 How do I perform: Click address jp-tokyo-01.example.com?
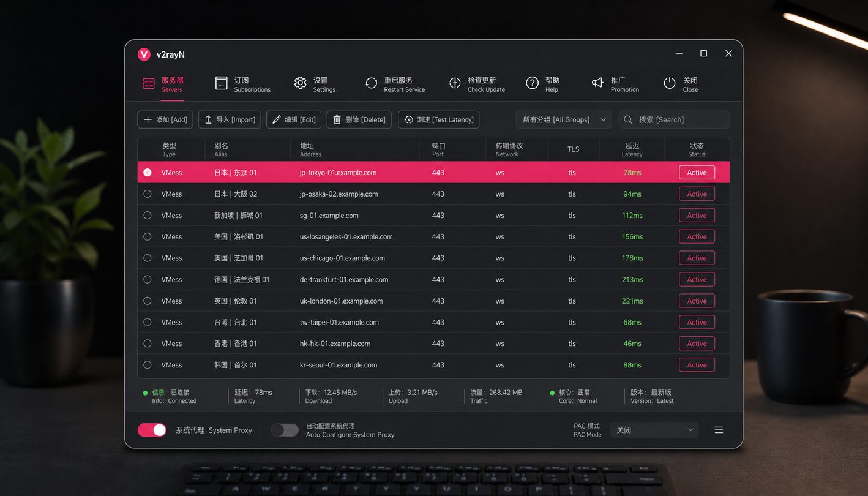[338, 173]
